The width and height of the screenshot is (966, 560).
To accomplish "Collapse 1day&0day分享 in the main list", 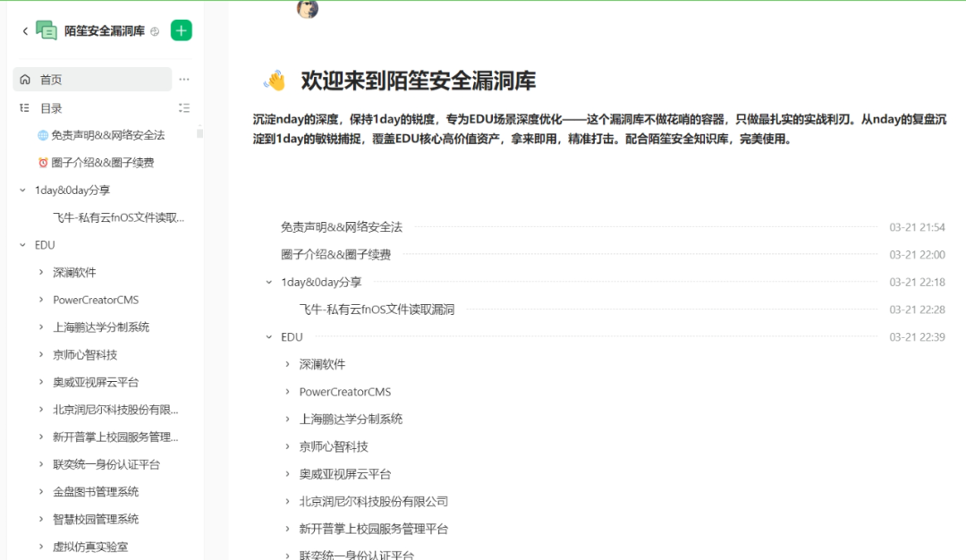I will (x=269, y=282).
